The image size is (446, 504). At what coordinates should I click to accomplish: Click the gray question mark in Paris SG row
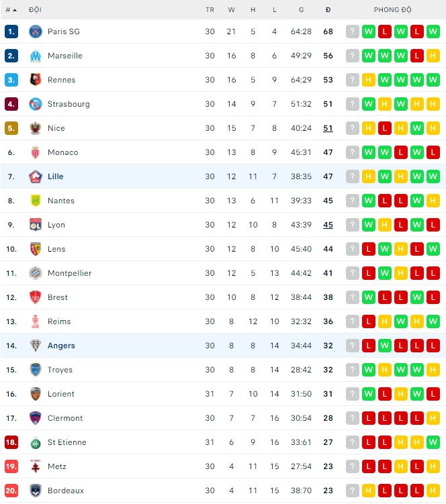(353, 32)
